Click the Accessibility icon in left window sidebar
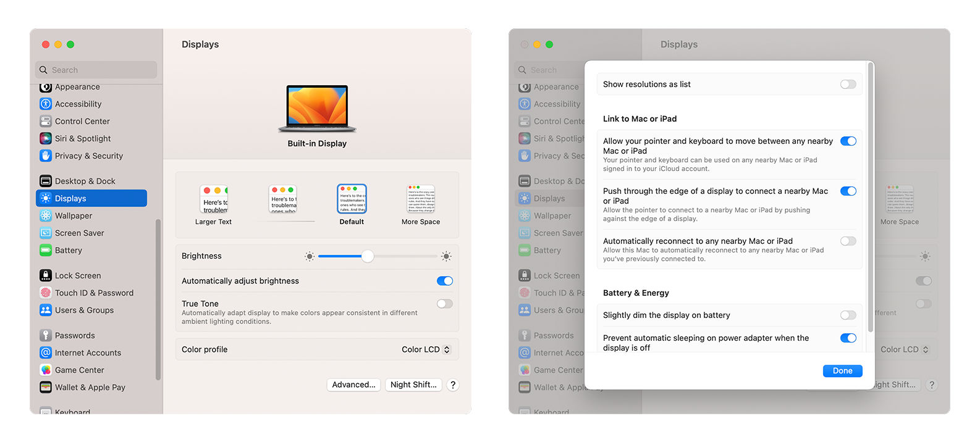The image size is (980, 442). pyautogui.click(x=46, y=104)
